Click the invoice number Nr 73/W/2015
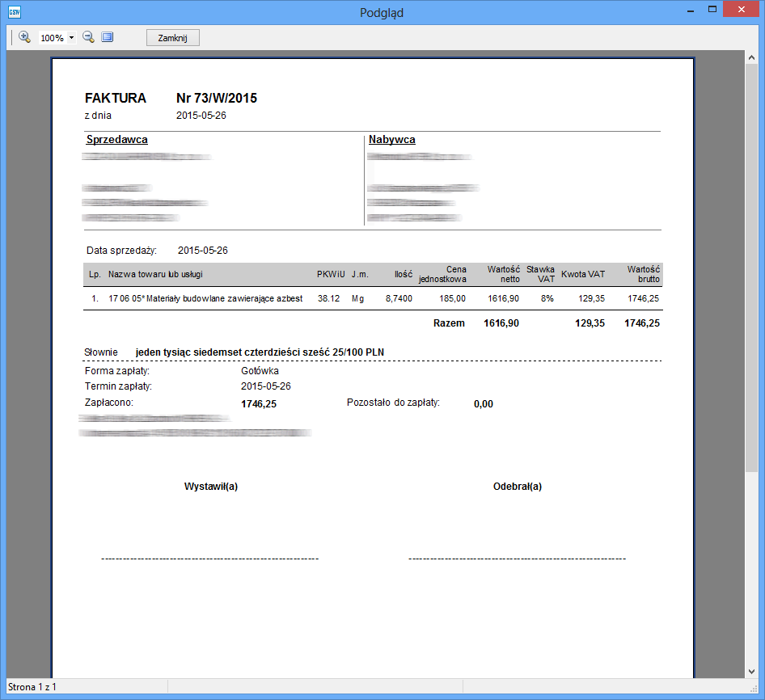 pyautogui.click(x=217, y=98)
